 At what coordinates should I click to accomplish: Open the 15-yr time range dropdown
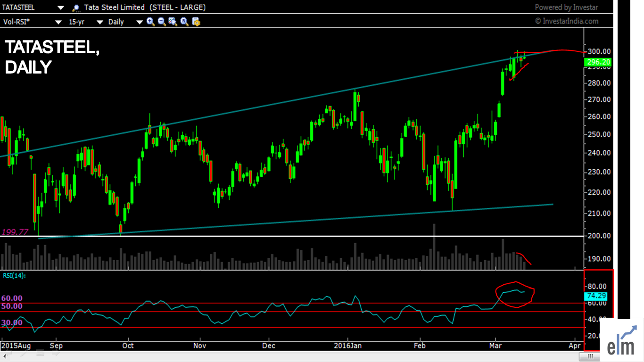pos(100,22)
